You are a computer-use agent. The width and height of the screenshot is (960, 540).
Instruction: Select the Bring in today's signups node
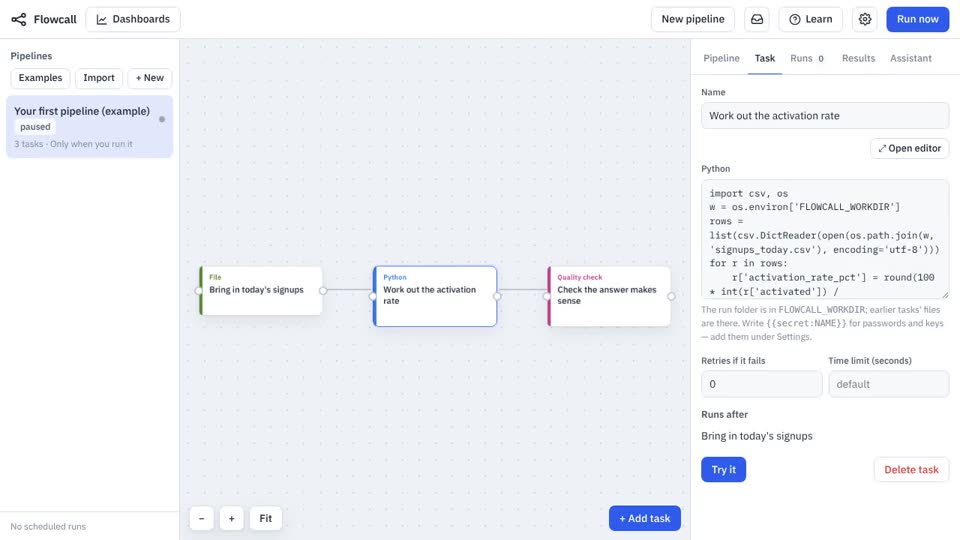(x=261, y=291)
